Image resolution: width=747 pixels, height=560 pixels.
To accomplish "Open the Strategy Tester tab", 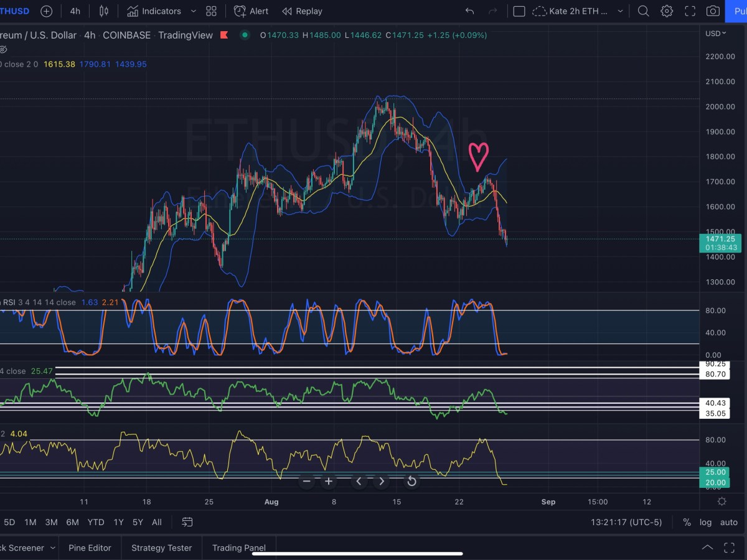I will click(x=161, y=548).
